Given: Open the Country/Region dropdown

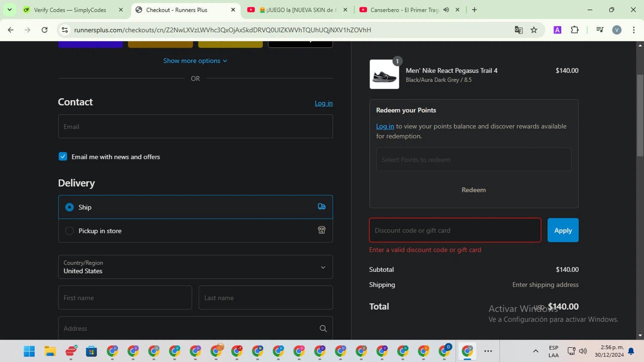Looking at the screenshot, I should click(195, 267).
